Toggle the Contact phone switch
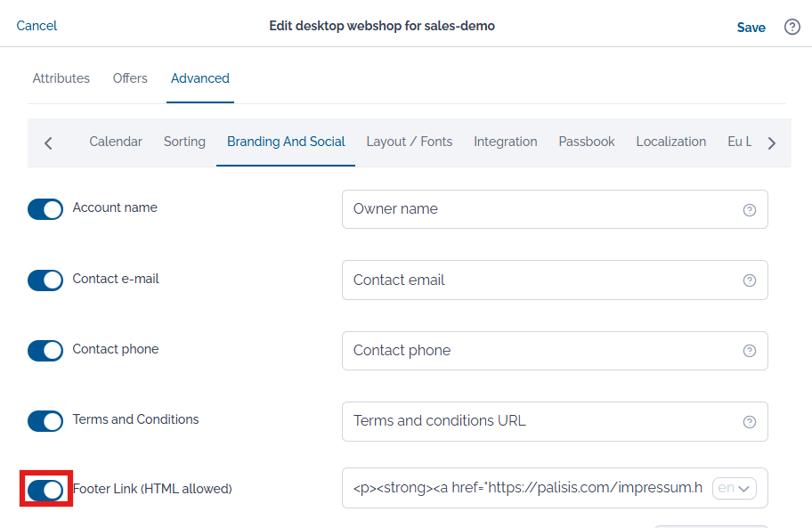 (x=45, y=351)
